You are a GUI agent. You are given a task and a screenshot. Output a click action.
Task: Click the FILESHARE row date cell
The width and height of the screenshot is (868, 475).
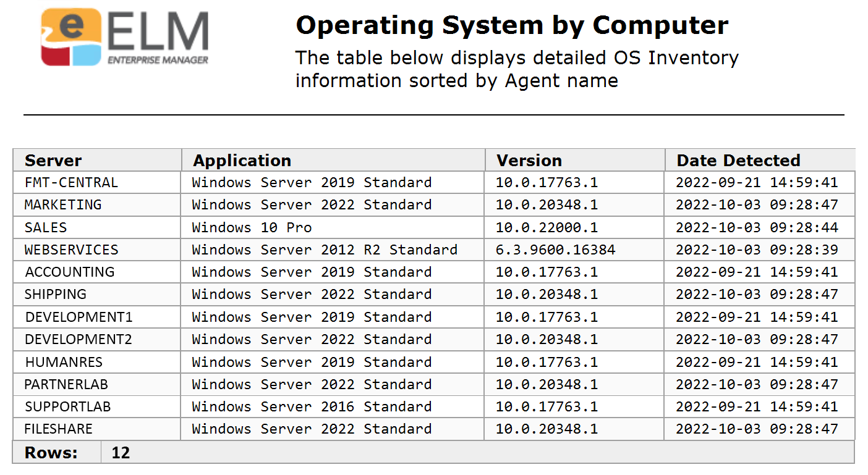(x=760, y=429)
